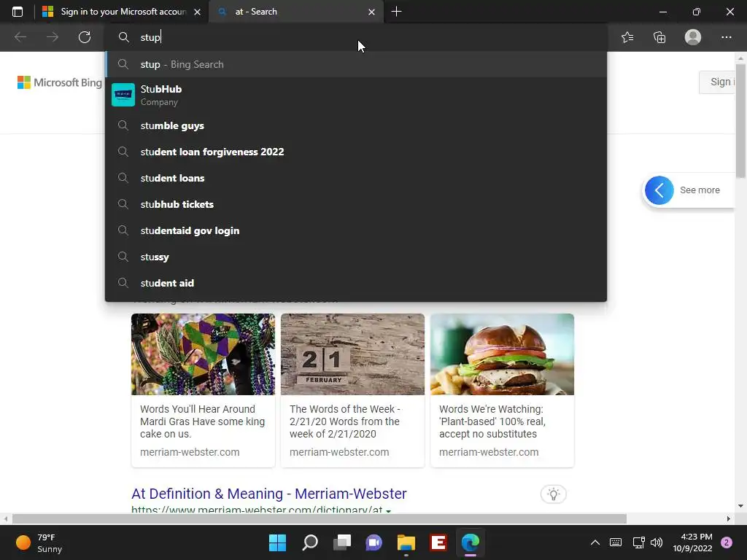747x560 pixels.
Task: Choose the 'stussy' suggestion
Action: tap(356, 257)
